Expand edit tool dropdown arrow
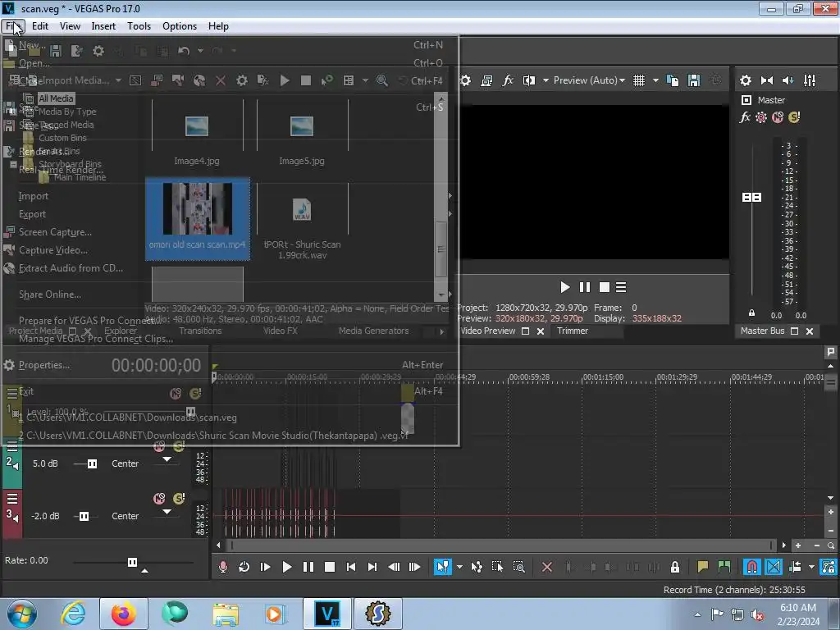840x630 pixels. pyautogui.click(x=459, y=567)
